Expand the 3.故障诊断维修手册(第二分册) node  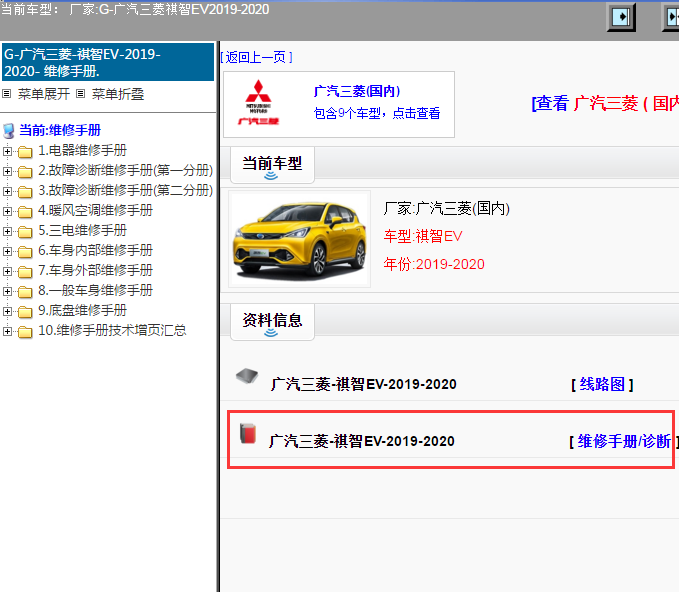[x=7, y=191]
